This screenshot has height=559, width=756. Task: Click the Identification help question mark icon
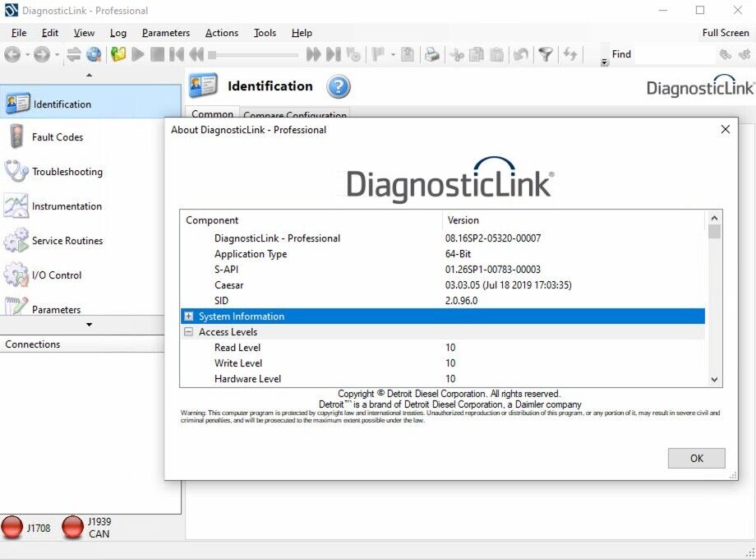pos(338,86)
